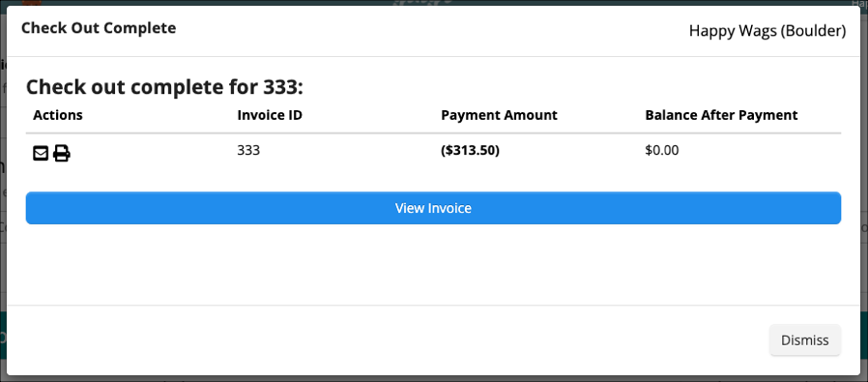Open the invoice via View Invoice
The image size is (868, 382).
[433, 208]
